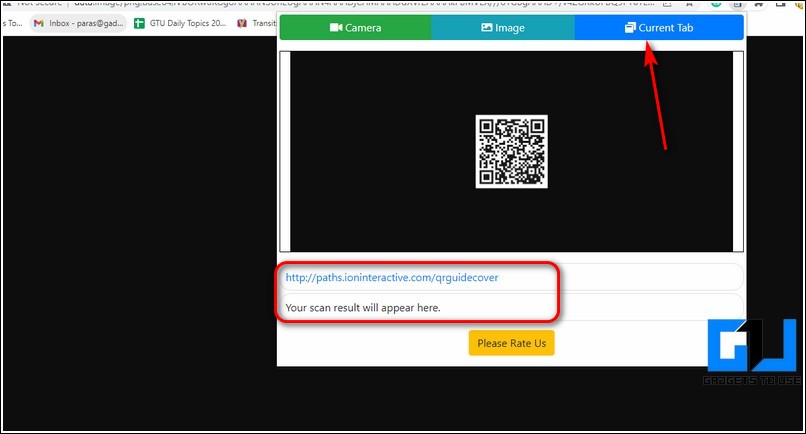Open the Gmail Inbox bookmark
The width and height of the screenshot is (806, 434).
click(x=78, y=23)
